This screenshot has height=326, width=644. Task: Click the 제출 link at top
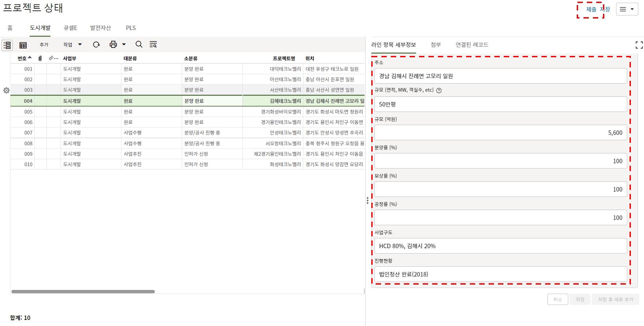pyautogui.click(x=591, y=9)
